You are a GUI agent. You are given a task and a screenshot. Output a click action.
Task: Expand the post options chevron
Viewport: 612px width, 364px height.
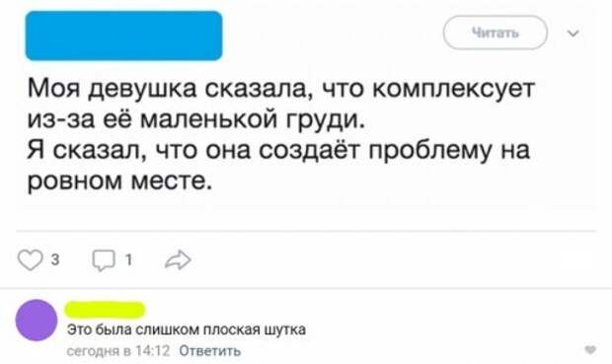[573, 34]
